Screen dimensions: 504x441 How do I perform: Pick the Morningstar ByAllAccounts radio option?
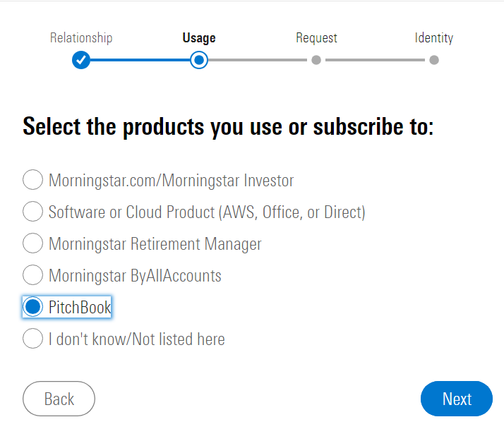(32, 275)
